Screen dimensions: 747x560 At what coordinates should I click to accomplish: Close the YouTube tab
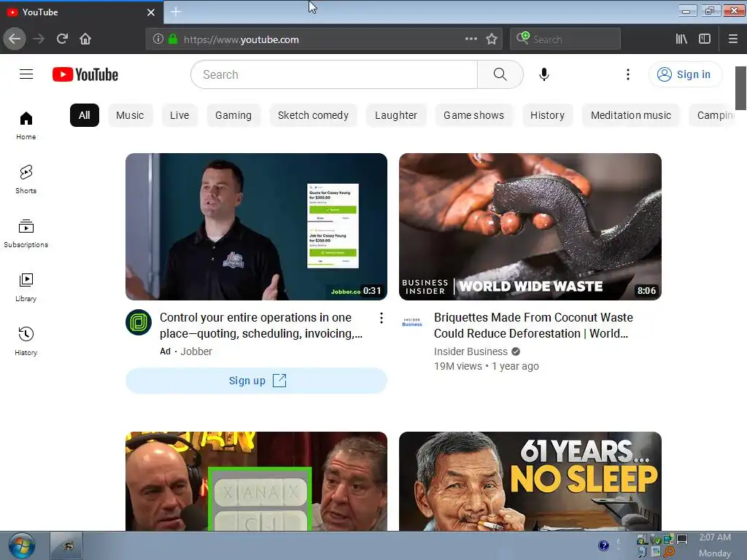click(151, 12)
